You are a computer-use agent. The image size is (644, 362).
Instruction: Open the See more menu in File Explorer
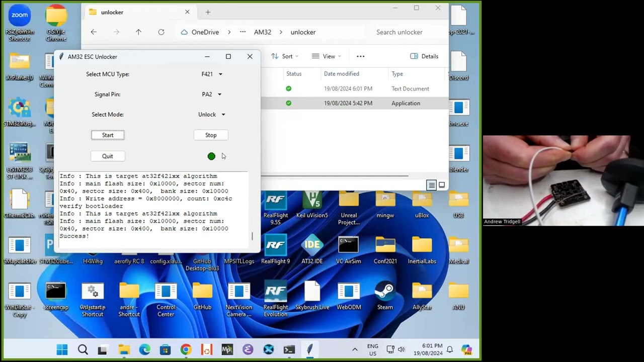tap(360, 56)
